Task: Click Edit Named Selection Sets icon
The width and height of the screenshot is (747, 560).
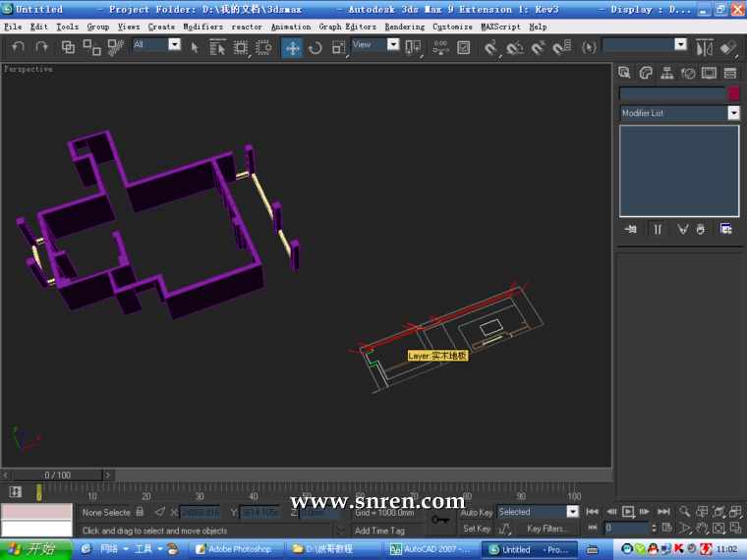Action: click(590, 47)
